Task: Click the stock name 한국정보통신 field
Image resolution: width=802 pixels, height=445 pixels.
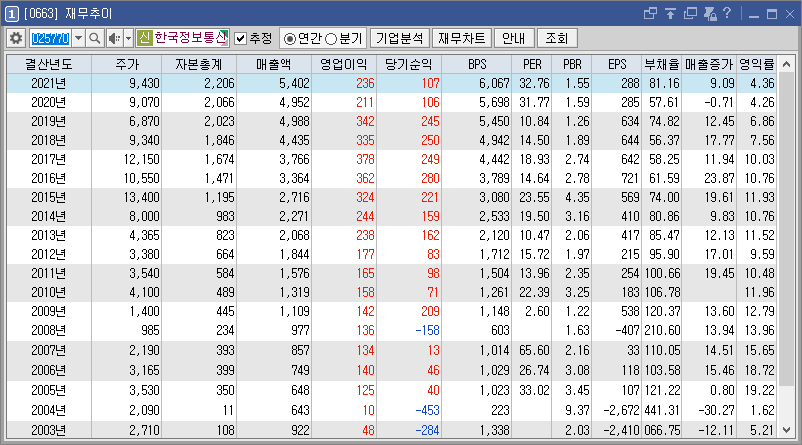Action: point(190,38)
